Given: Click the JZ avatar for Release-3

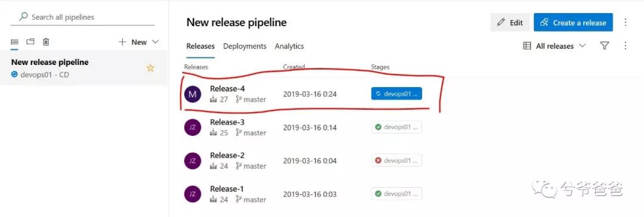Looking at the screenshot, I should coord(193,128).
